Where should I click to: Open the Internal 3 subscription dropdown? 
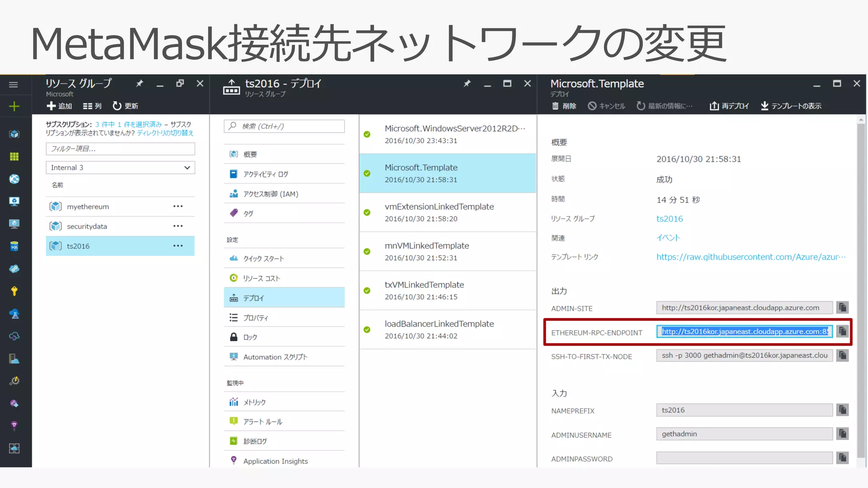click(x=120, y=168)
